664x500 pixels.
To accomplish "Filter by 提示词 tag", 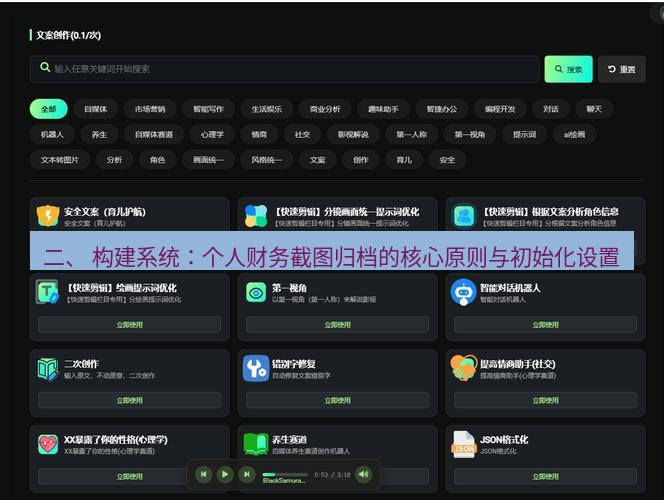I will coord(524,134).
